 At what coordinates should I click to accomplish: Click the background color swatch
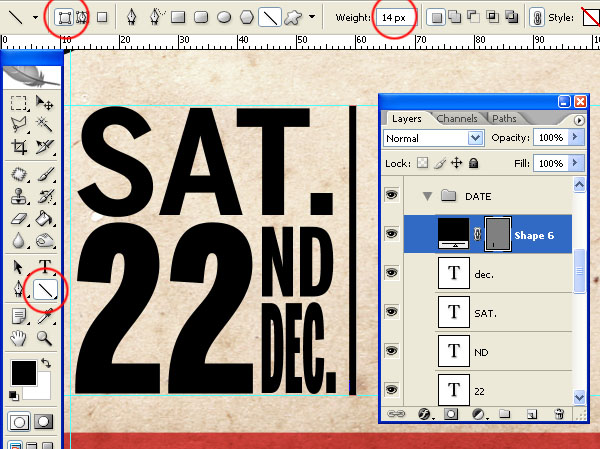[x=41, y=390]
